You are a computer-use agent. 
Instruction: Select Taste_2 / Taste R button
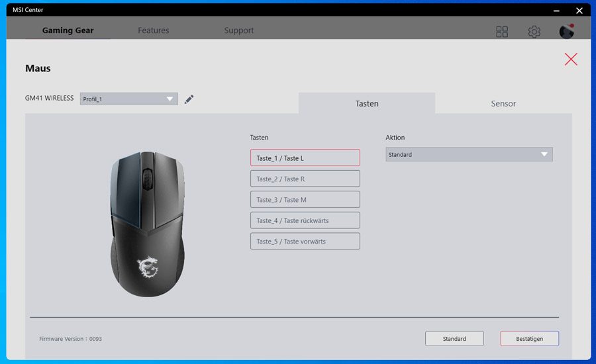[x=305, y=179]
